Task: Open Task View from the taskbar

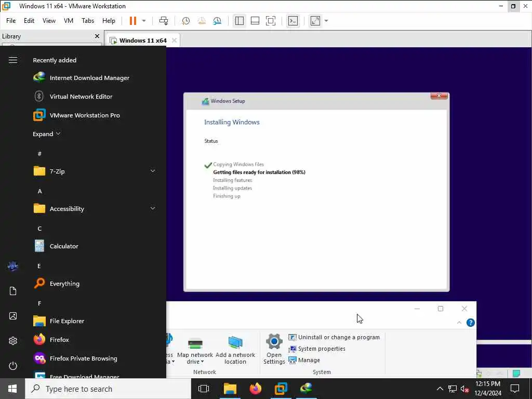Action: (204, 389)
